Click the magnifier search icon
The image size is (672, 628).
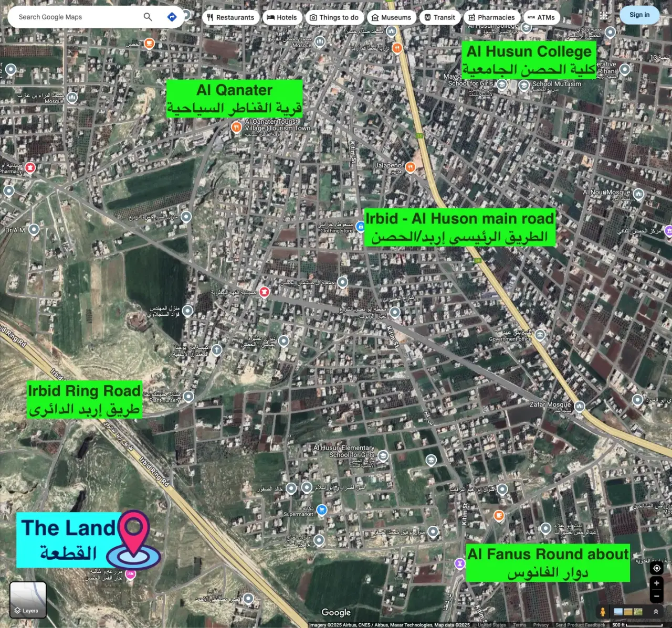tap(148, 17)
